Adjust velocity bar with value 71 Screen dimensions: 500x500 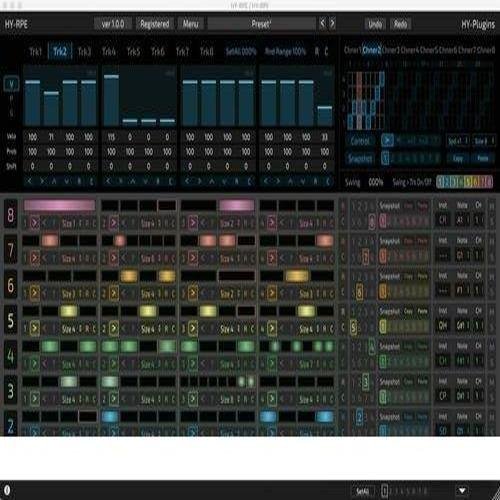click(x=51, y=108)
